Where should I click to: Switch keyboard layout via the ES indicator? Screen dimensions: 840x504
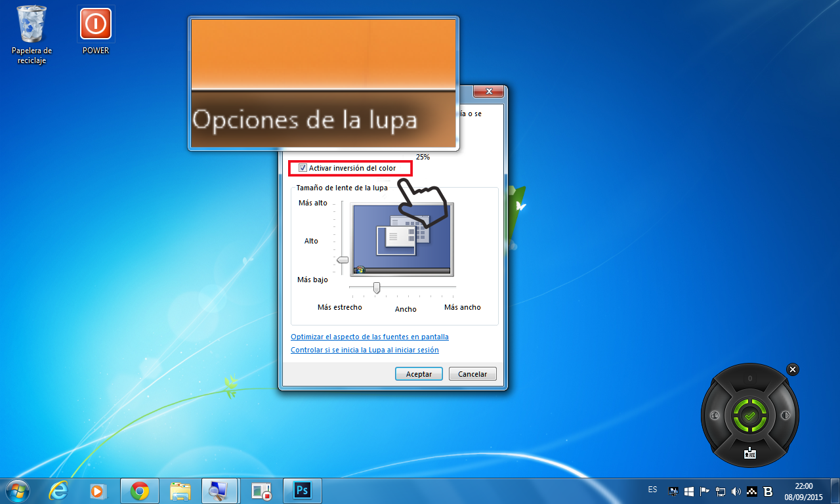tap(652, 490)
